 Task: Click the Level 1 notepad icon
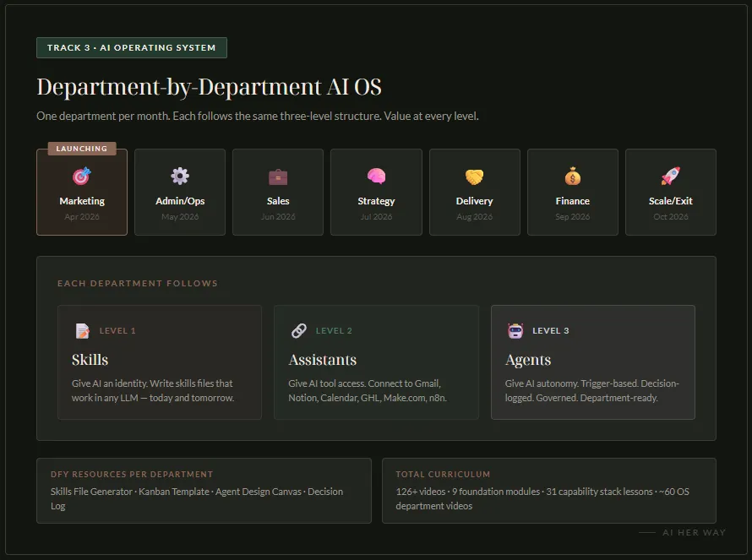pyautogui.click(x=82, y=331)
